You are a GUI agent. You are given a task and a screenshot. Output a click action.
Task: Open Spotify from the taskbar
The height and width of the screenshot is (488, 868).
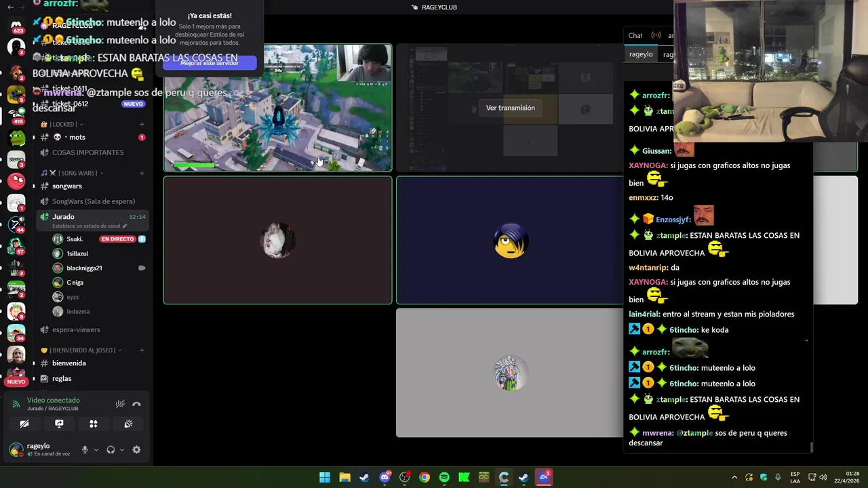pyautogui.click(x=444, y=477)
